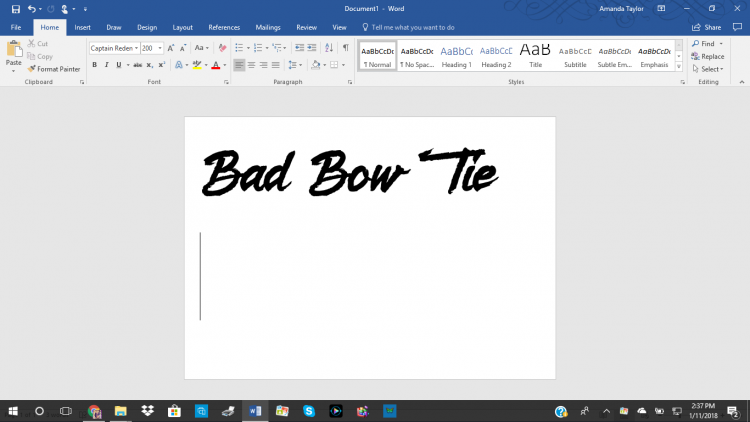Open the comments pane icon
Viewport: 750px width, 422px height.
pyautogui.click(x=737, y=27)
